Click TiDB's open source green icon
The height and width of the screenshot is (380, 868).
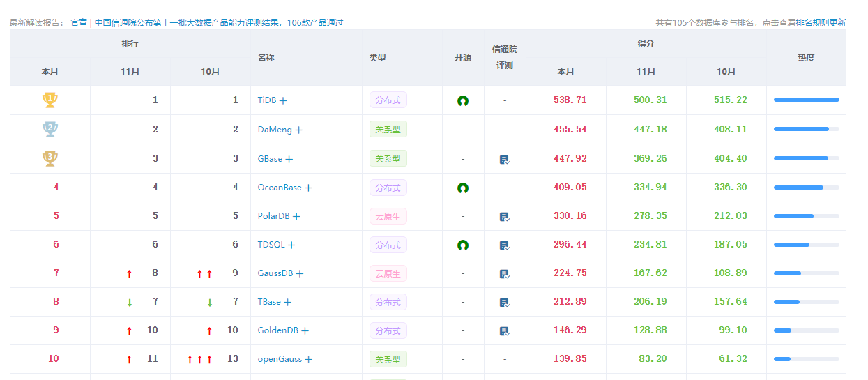tap(463, 101)
